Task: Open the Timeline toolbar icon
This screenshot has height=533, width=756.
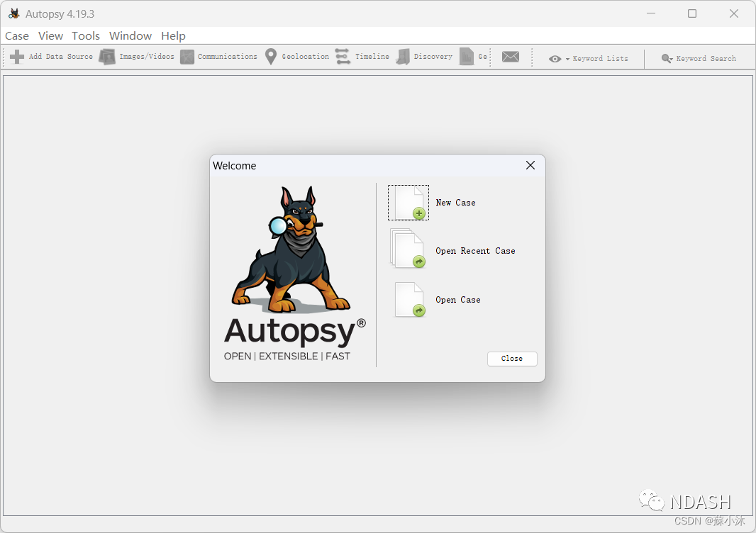Action: coord(343,57)
